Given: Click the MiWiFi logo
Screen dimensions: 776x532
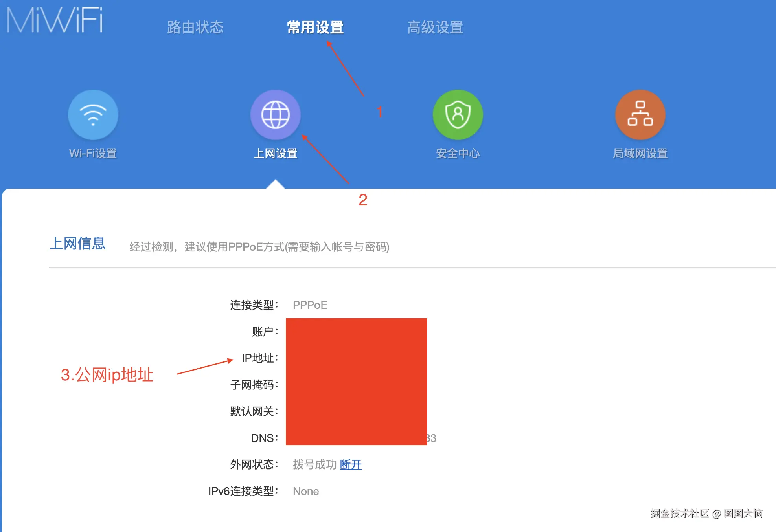Looking at the screenshot, I should (x=55, y=20).
